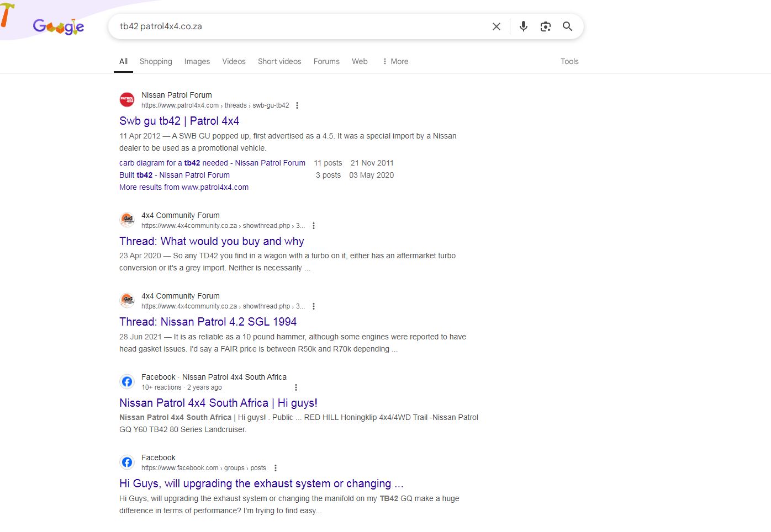Expand the More search filters dropdown

(x=395, y=61)
